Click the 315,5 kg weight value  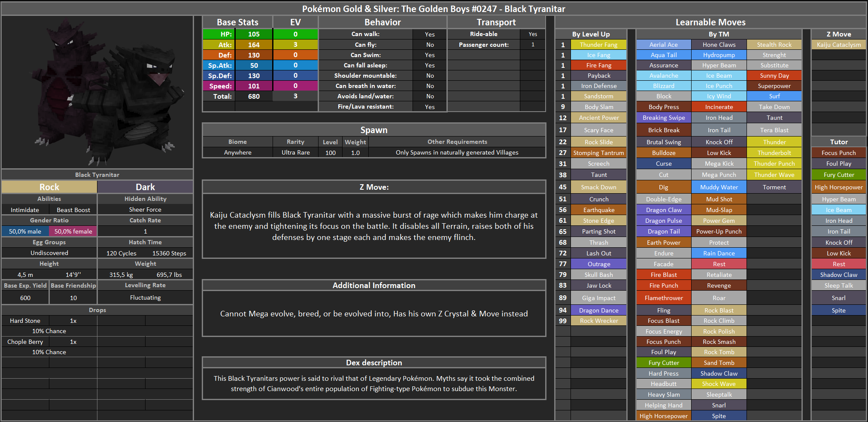pyautogui.click(x=121, y=275)
